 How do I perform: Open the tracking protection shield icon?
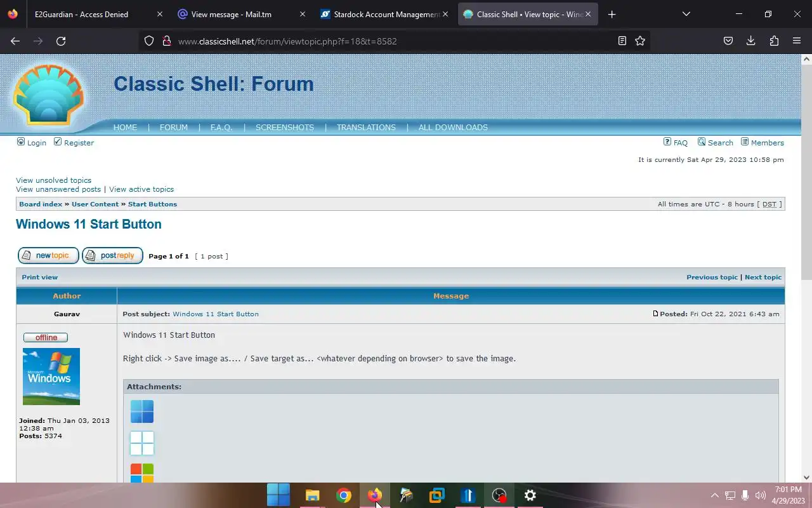coord(149,41)
